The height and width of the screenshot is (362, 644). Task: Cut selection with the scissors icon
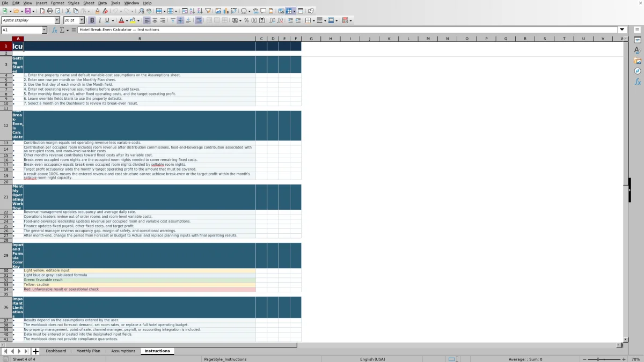pyautogui.click(x=68, y=11)
